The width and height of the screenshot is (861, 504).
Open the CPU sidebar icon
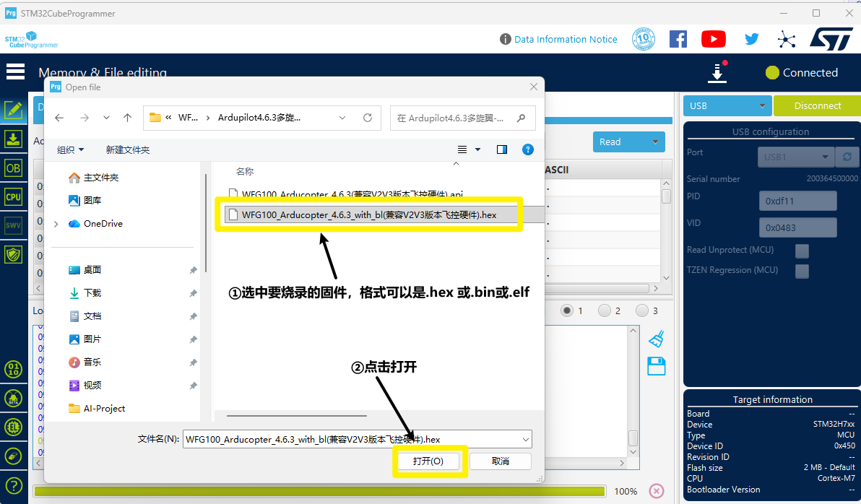click(x=13, y=196)
